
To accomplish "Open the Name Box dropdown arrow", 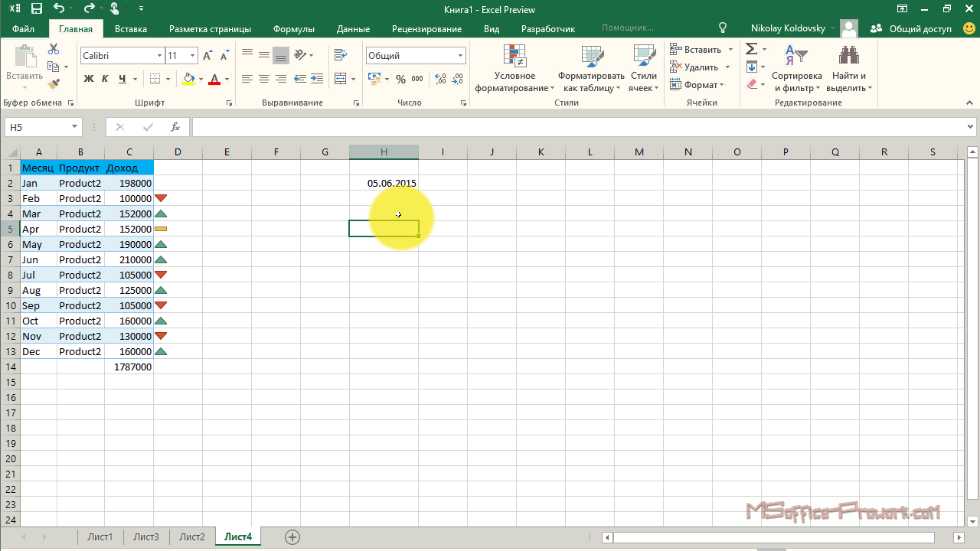I will pyautogui.click(x=74, y=127).
